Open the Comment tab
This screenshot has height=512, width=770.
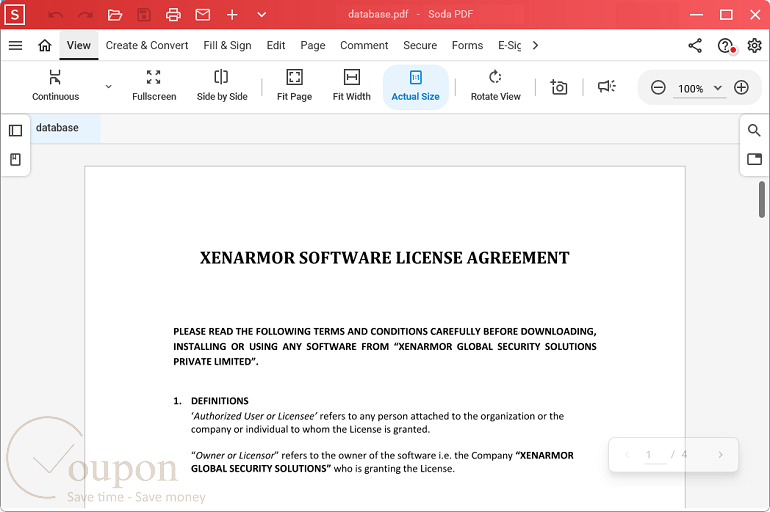click(364, 45)
